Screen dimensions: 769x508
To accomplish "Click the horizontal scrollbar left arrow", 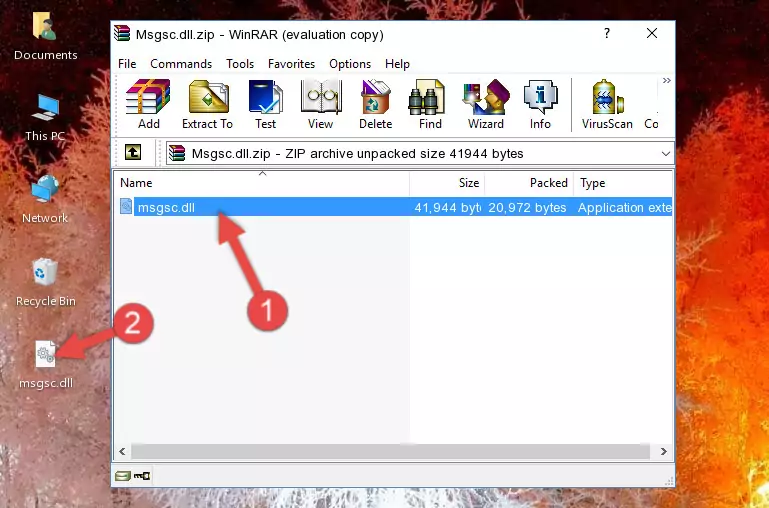I will (123, 451).
